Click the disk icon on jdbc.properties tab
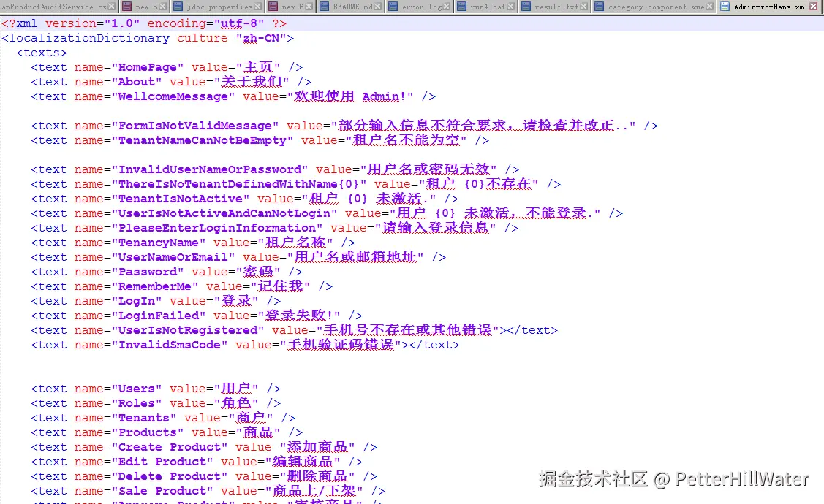 [178, 7]
